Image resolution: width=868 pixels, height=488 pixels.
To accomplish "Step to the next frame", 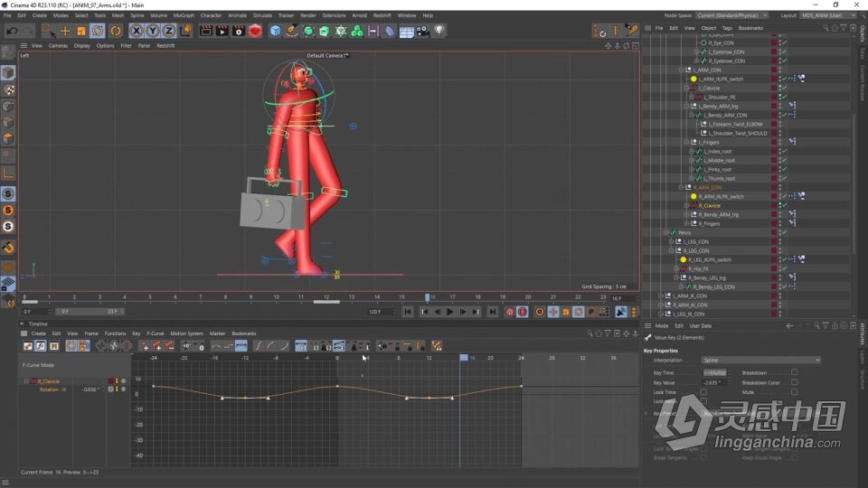I will point(463,312).
